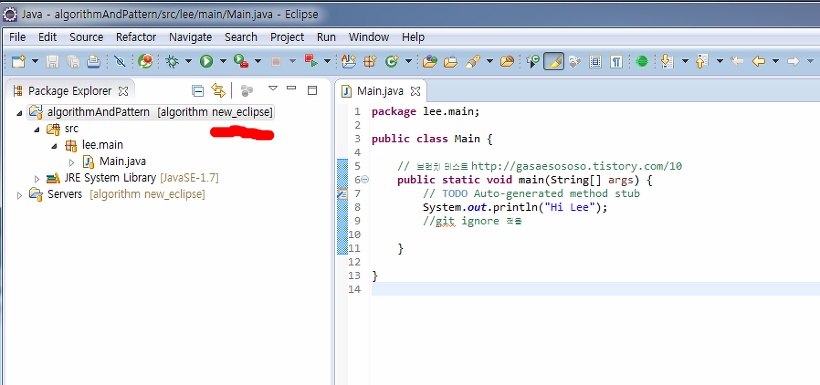Select the Package Explorer tab

click(x=70, y=91)
